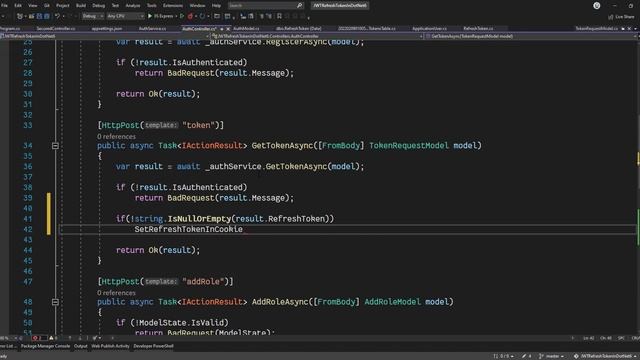The image size is (640, 360).
Task: Switch to TokenRequestModel.cs preview tab
Action: pos(597,29)
